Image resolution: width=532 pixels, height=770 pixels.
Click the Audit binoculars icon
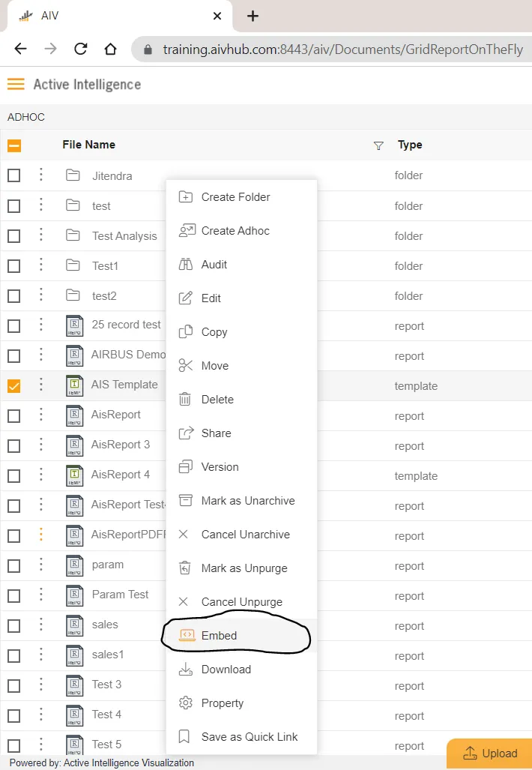186,265
